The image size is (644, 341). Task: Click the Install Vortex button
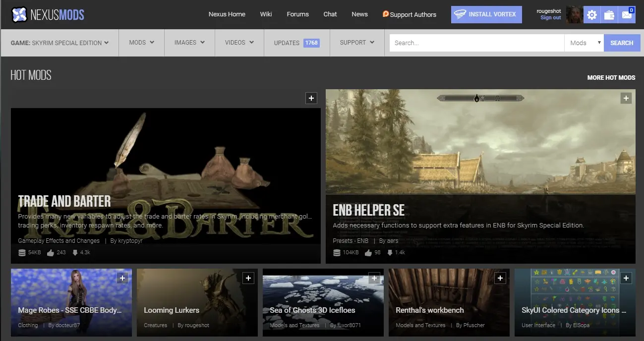(486, 14)
